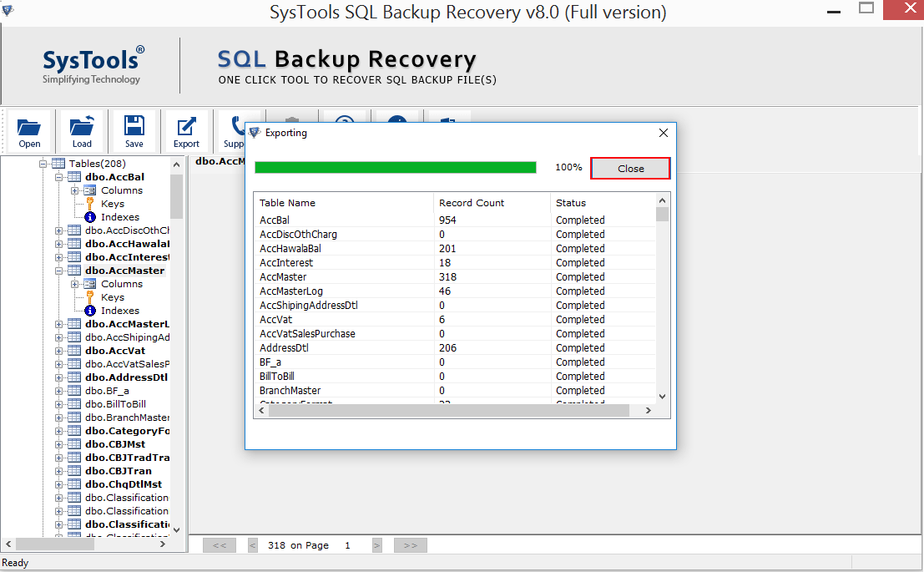This screenshot has width=924, height=572.
Task: Click AccShipingAddressDtl in export list
Action: coord(309,306)
